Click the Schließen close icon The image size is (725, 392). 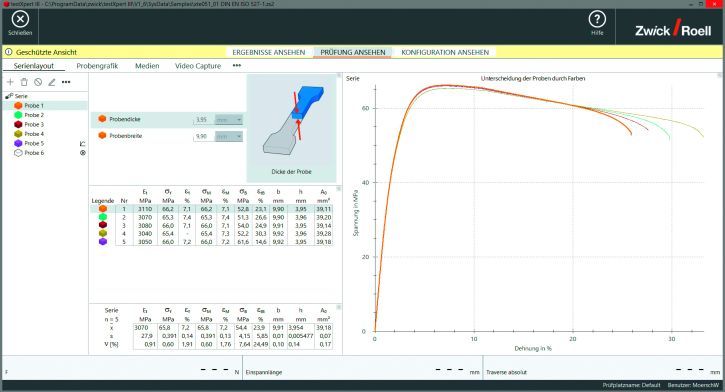tap(20, 20)
